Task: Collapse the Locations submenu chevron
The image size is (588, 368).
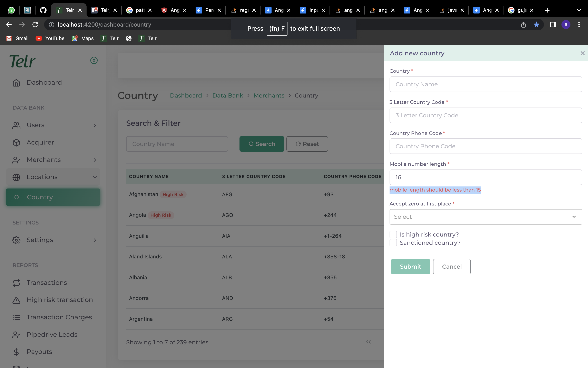Action: [95, 177]
